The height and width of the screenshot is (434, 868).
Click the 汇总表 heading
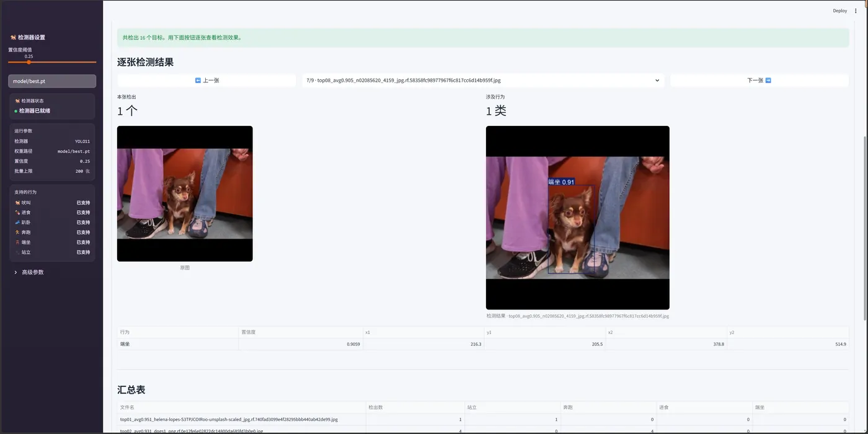tap(131, 390)
